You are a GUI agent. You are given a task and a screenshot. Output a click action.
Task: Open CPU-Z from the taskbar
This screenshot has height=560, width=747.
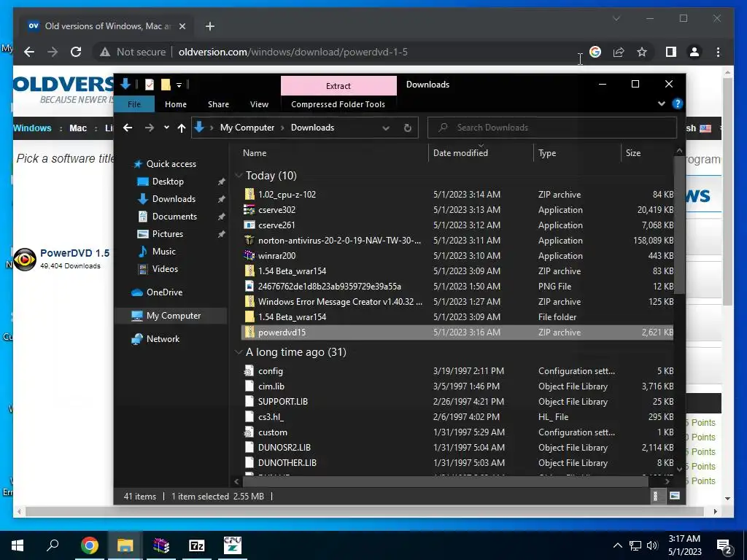pyautogui.click(x=233, y=545)
